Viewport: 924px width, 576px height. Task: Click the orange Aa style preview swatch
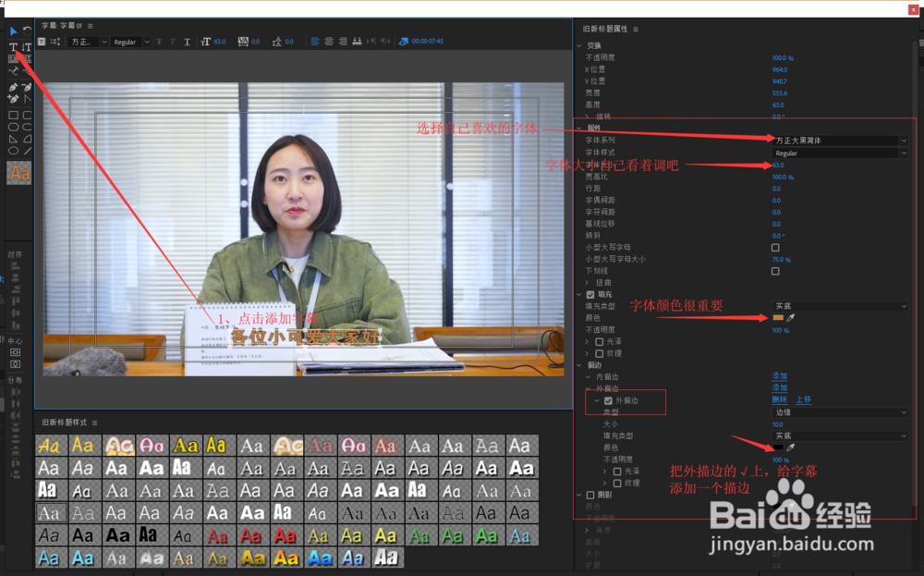click(x=18, y=173)
